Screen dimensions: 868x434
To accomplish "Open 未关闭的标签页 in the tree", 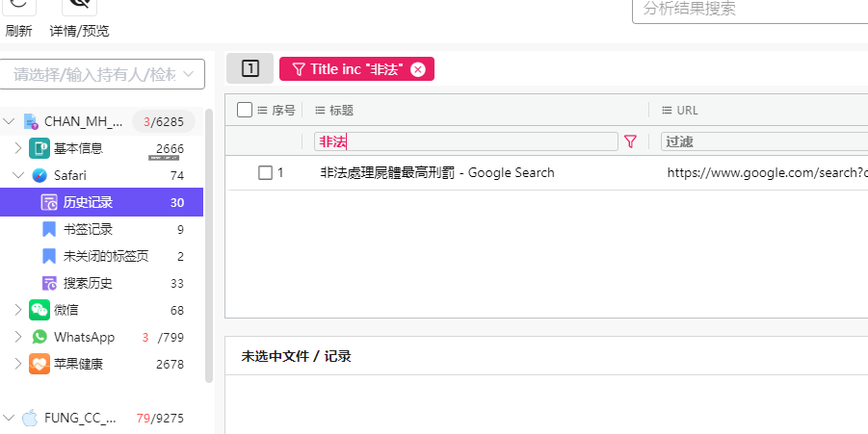I will point(106,257).
